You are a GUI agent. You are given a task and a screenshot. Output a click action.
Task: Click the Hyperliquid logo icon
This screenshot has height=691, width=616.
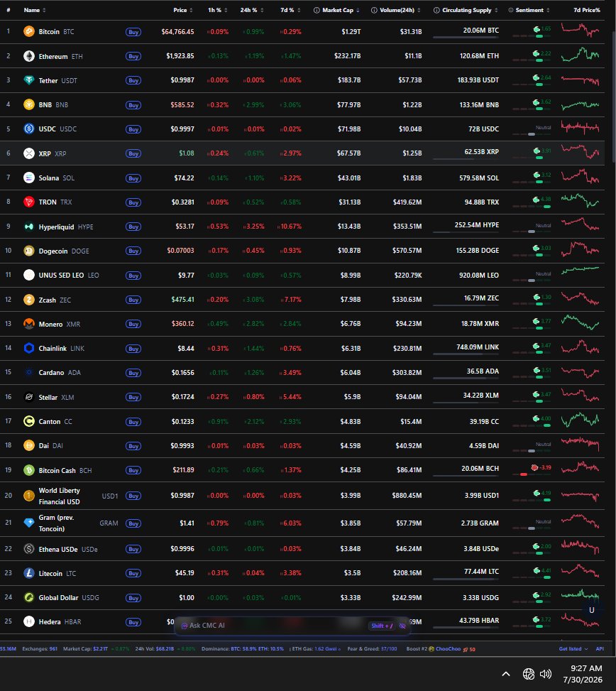click(x=29, y=227)
